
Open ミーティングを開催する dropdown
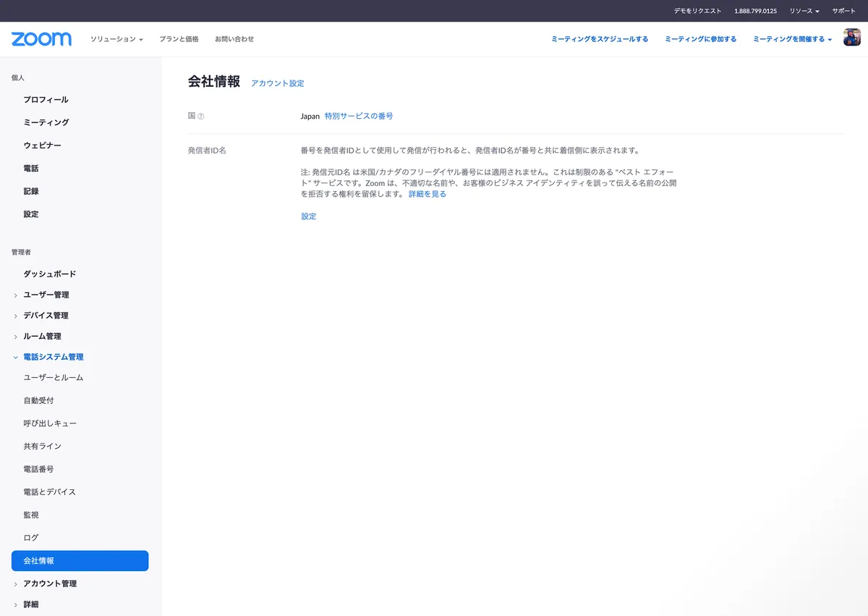792,39
